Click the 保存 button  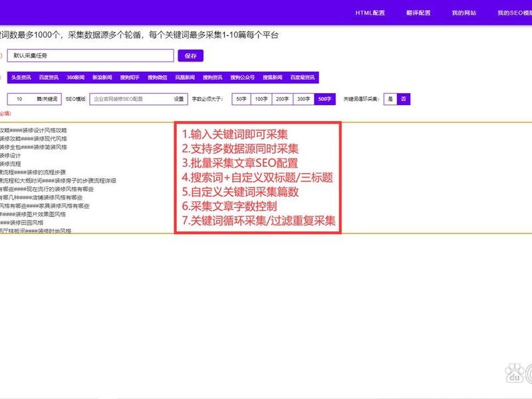[191, 56]
